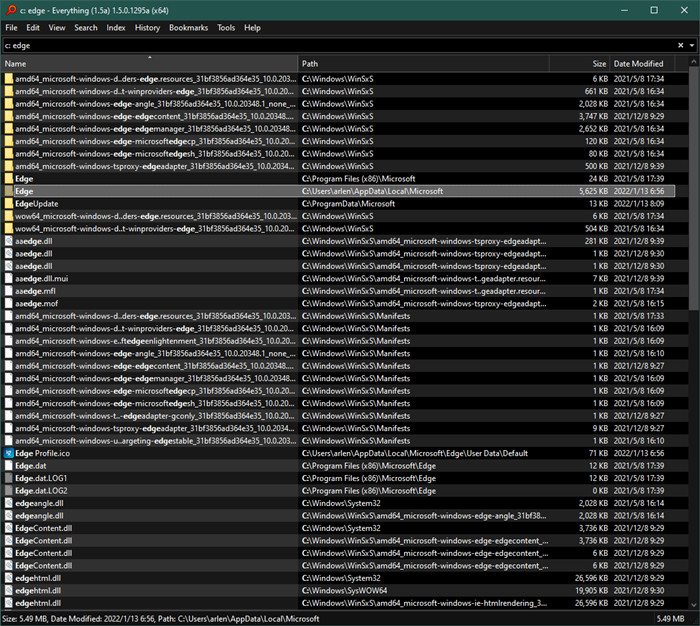Click path C:\ProgramData\Microsoft

click(x=348, y=204)
